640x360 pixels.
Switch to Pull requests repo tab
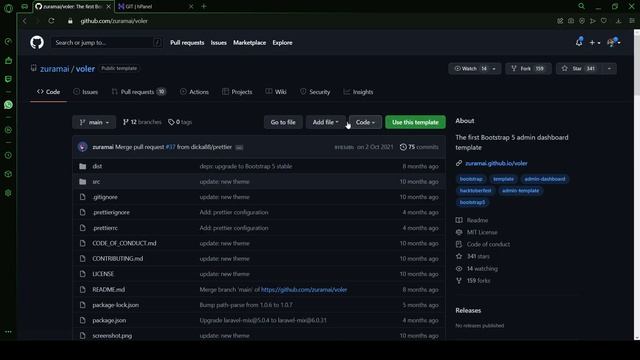click(x=138, y=92)
